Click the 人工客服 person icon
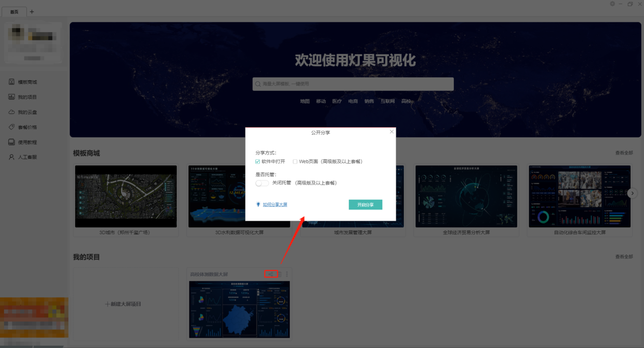 (x=11, y=157)
